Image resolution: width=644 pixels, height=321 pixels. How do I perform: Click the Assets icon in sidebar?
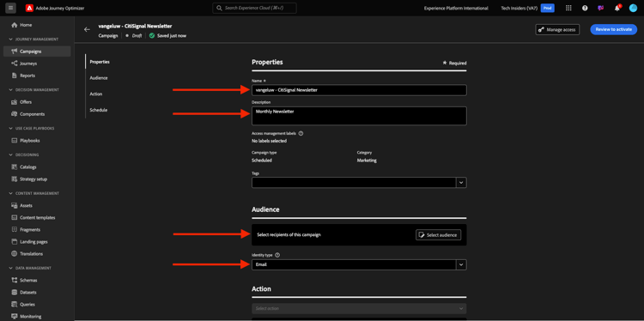(15, 205)
